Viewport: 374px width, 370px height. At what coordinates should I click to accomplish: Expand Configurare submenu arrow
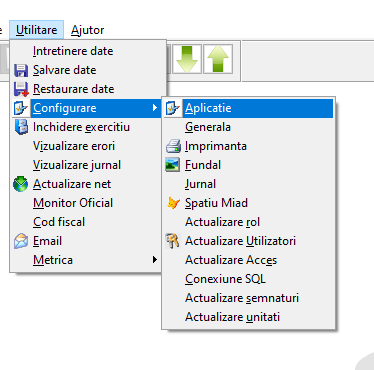pos(155,108)
